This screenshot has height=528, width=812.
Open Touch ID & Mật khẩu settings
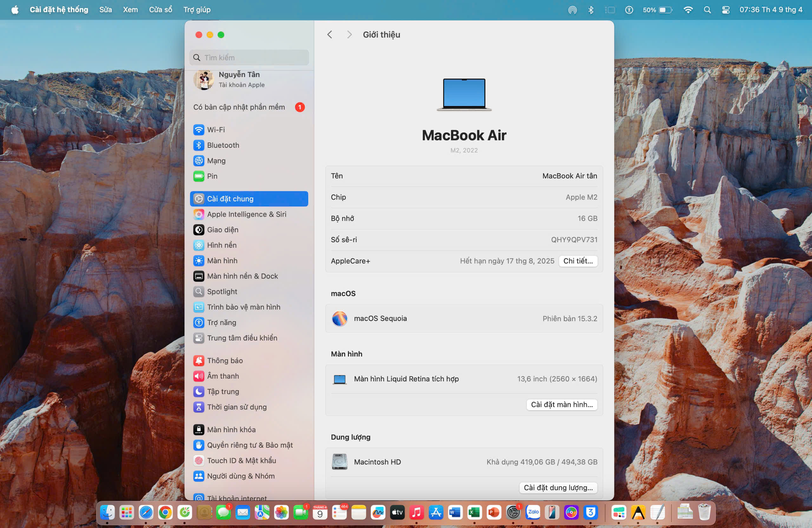click(x=249, y=460)
